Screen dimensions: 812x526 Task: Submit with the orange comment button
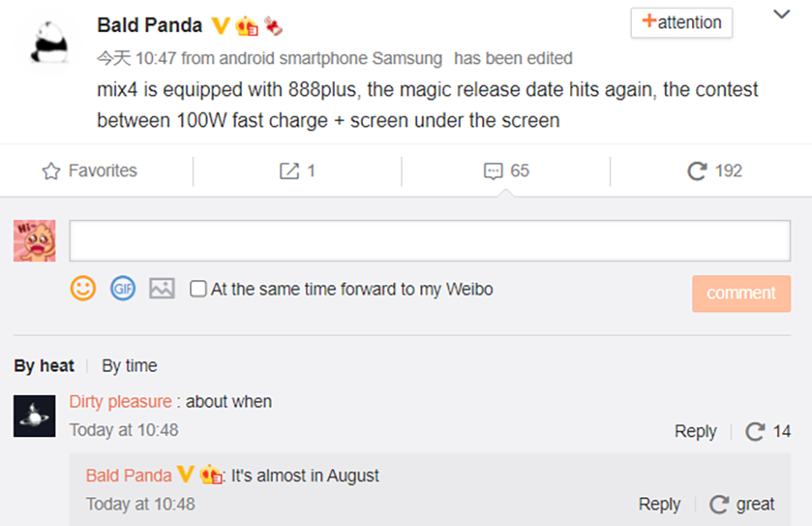(x=741, y=293)
